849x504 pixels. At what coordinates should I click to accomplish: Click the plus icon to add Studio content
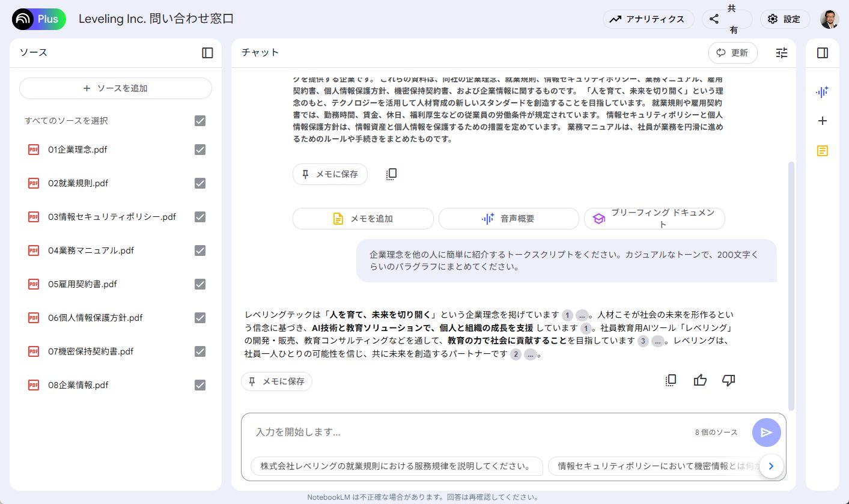(x=822, y=121)
